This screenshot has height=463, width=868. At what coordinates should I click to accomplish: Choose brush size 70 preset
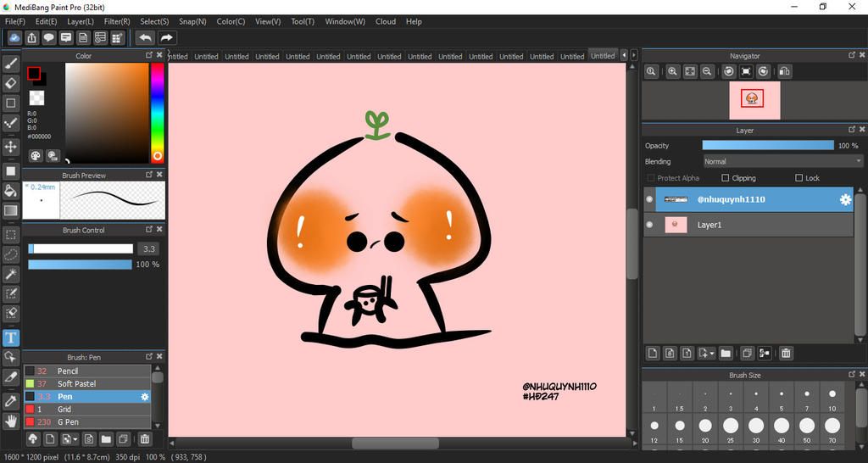(832, 430)
